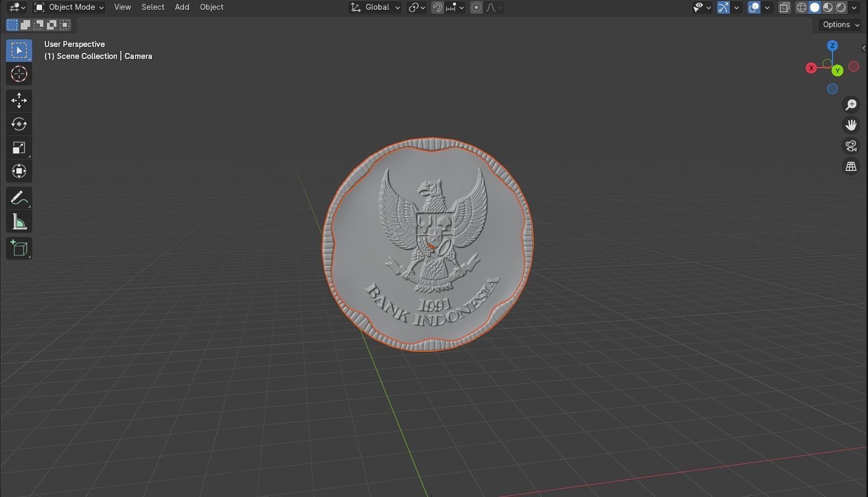
Task: Switch to rendered viewport shading
Action: (841, 8)
